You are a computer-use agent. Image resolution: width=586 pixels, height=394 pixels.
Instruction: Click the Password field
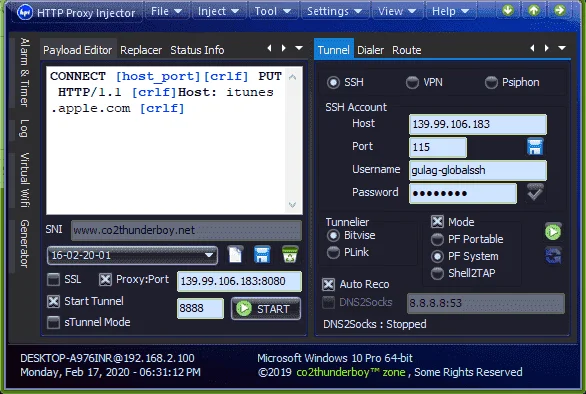tap(463, 193)
